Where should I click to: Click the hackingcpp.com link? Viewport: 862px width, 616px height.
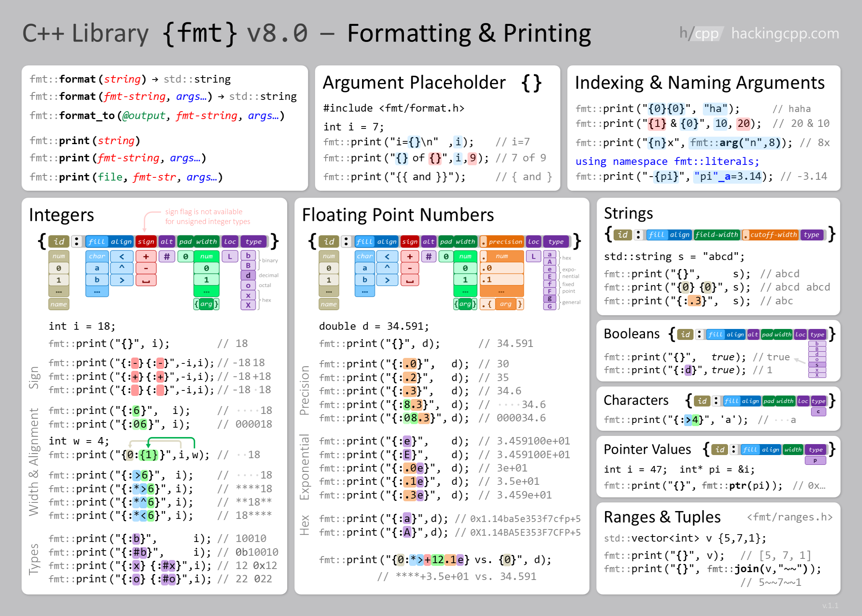pos(785,33)
